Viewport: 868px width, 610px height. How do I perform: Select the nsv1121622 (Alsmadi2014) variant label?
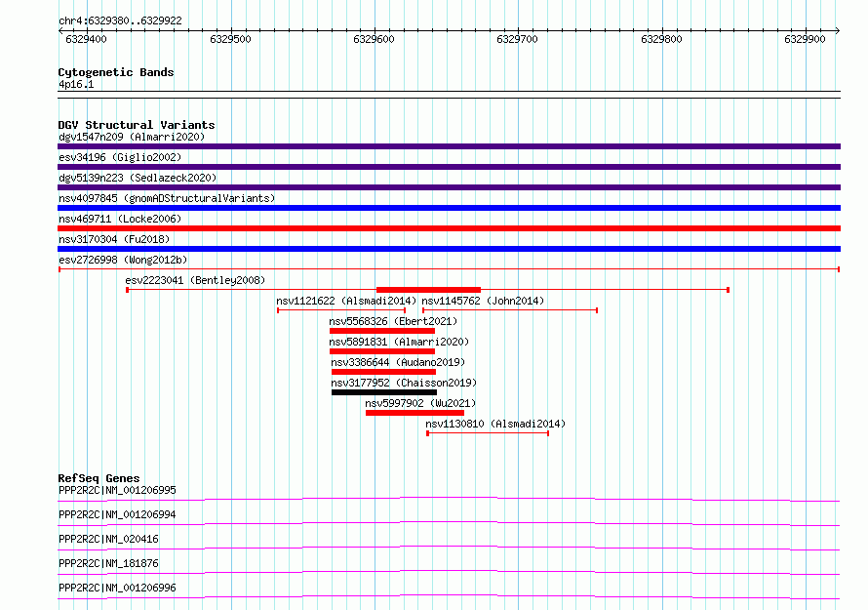coord(346,301)
